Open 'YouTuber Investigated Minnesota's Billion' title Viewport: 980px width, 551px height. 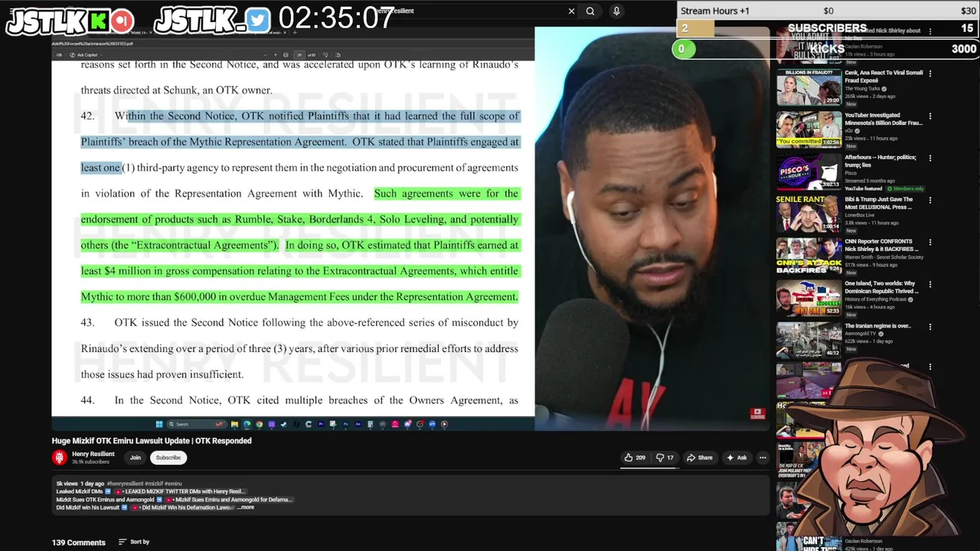[884, 119]
